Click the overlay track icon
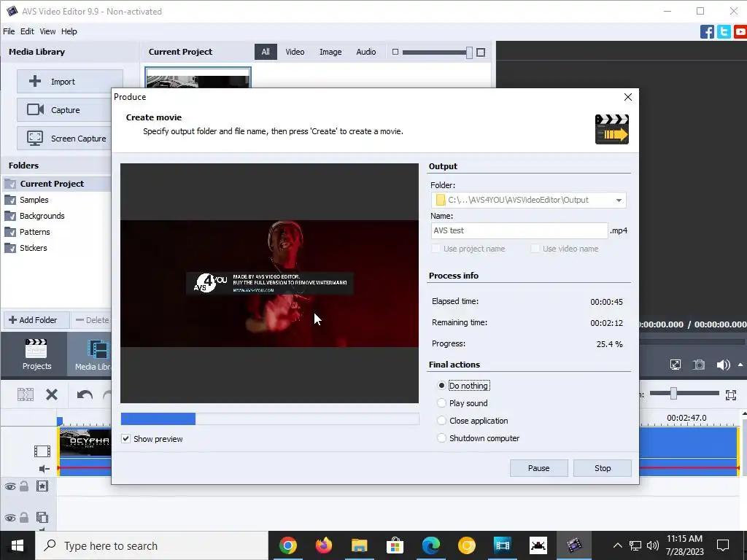Image resolution: width=747 pixels, height=560 pixels. tap(42, 517)
